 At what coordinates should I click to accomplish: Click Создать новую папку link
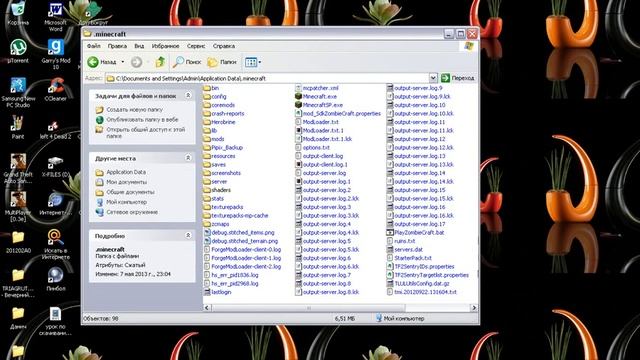134,110
